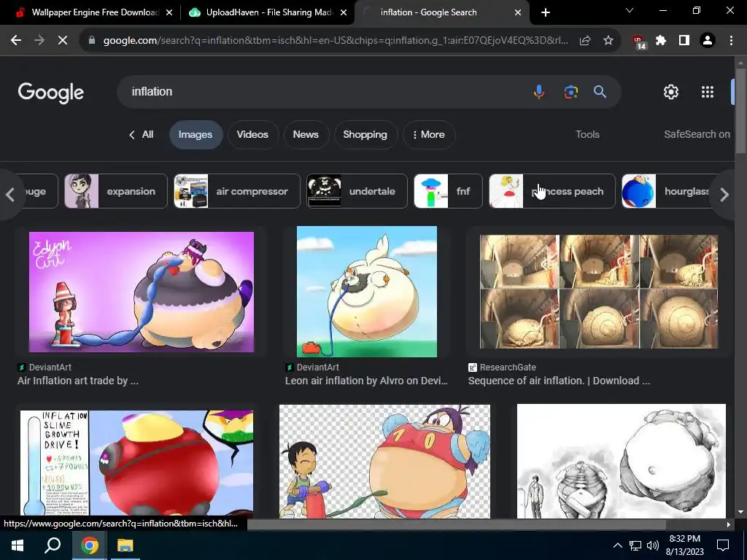The image size is (747, 560).
Task: Select the fnf suggestion chip
Action: point(449,191)
